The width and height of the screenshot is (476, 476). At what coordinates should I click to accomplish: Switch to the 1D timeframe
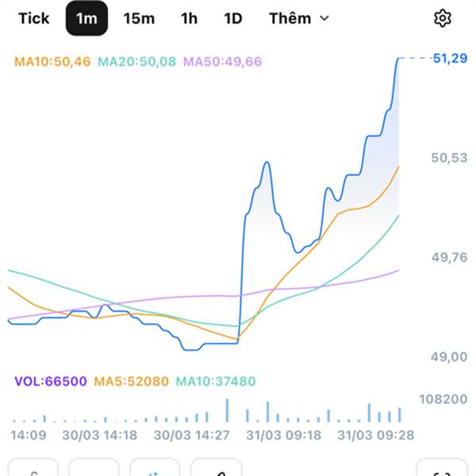pos(232,18)
